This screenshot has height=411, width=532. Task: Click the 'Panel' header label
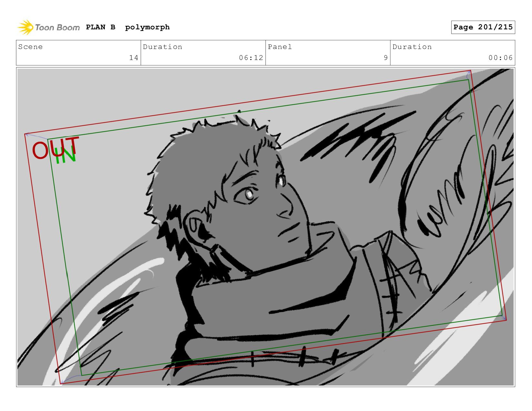(280, 47)
